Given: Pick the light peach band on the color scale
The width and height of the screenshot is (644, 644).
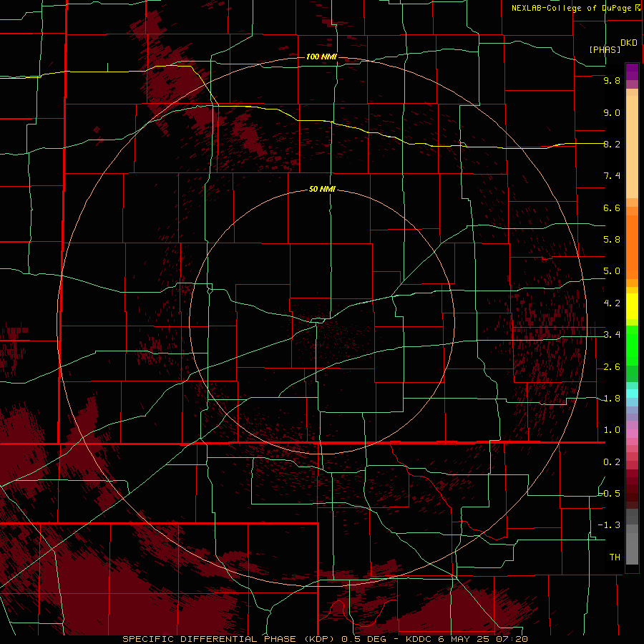Looking at the screenshot, I should coord(632,147).
